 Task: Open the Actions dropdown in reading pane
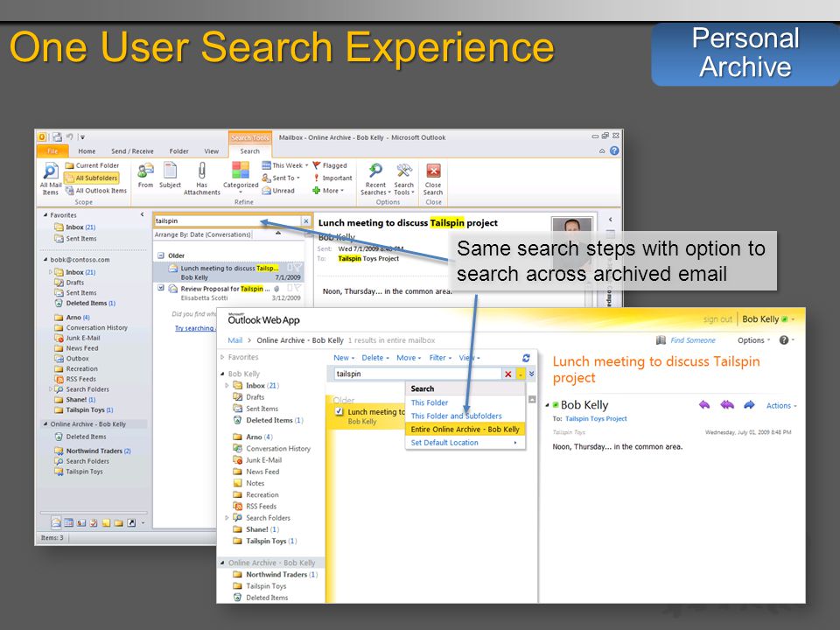pyautogui.click(x=781, y=406)
